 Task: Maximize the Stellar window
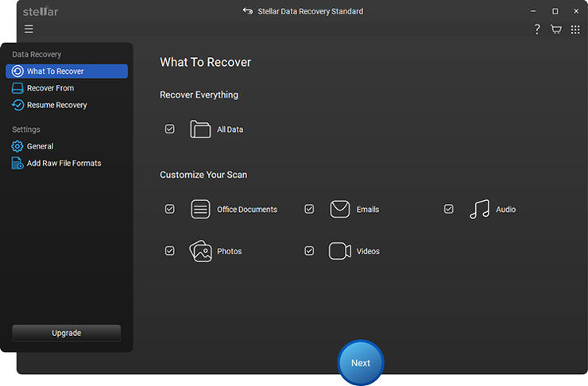click(x=555, y=11)
